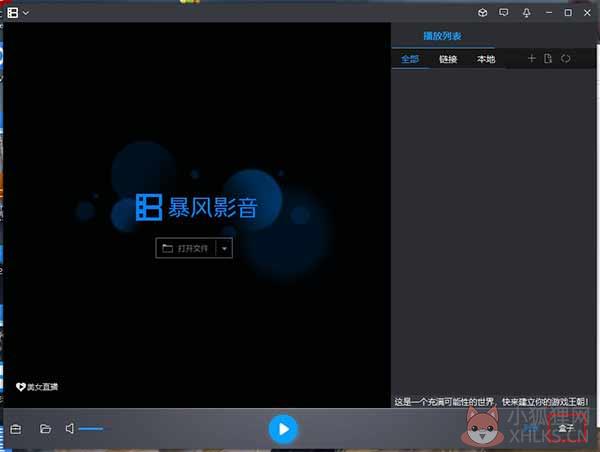The image size is (600, 452).
Task: Select the 链接 filter tab
Action: point(448,59)
